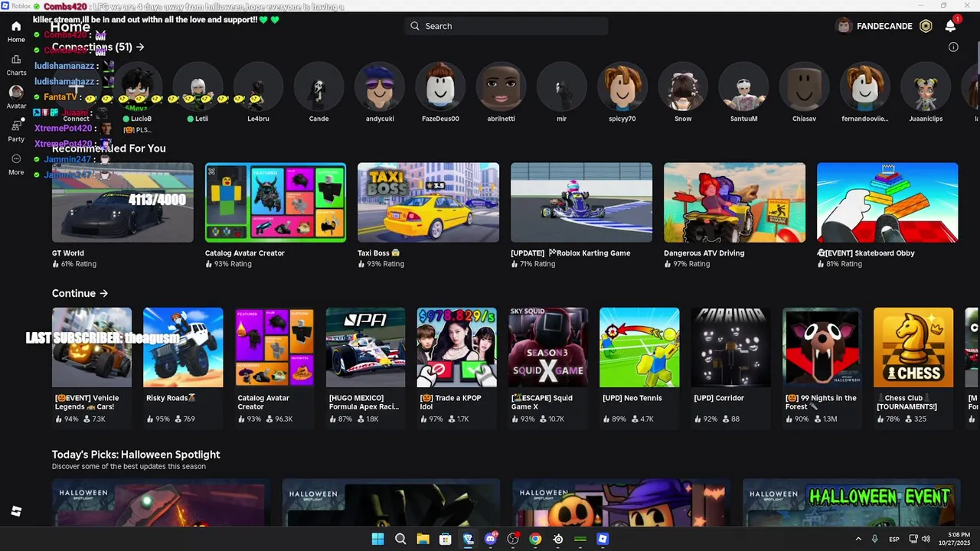Open the Avatar sidebar item
980x551 pixels.
click(16, 96)
